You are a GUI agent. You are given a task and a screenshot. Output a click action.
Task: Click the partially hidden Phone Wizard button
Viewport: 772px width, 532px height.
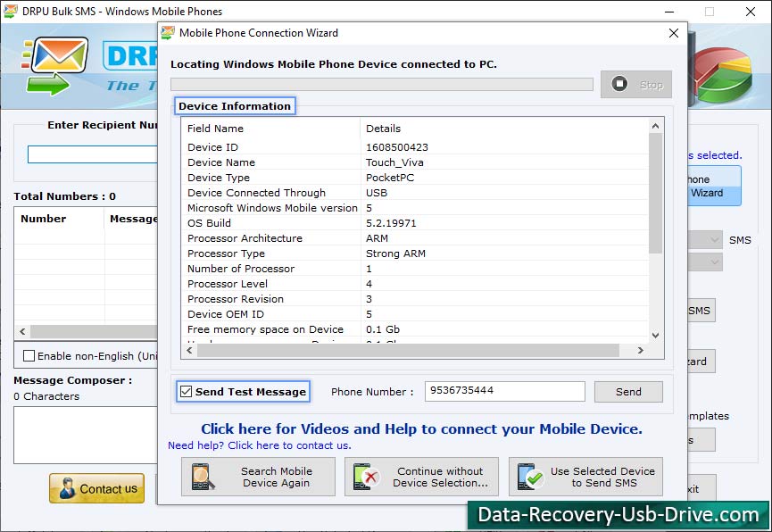coord(714,186)
